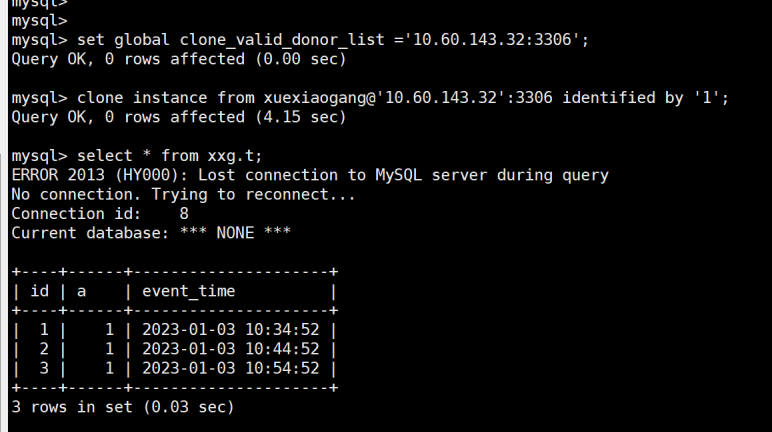772x432 pixels.
Task: Click the timestamp 2023-01-03 10:54:52
Action: (230, 368)
